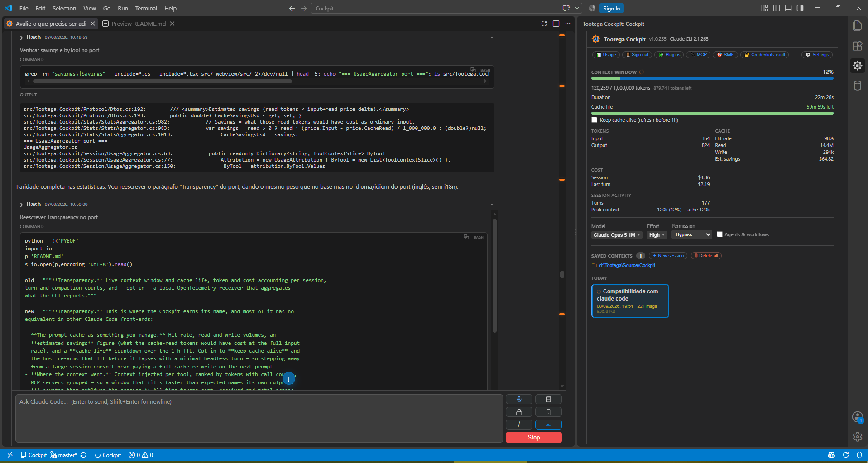Click the document icon button beside the microphone

click(x=548, y=399)
